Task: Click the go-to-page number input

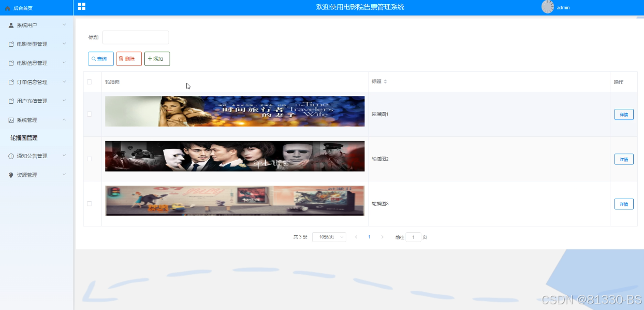Action: point(413,237)
